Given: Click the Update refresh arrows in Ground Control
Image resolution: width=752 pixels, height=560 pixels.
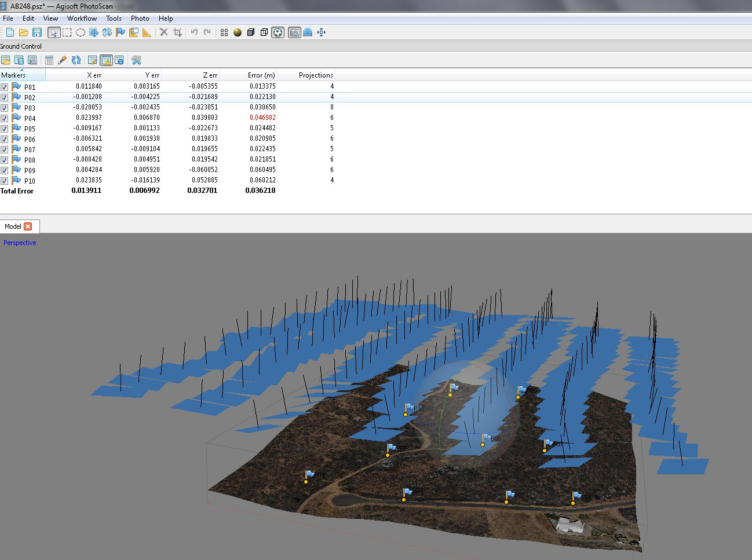Looking at the screenshot, I should (76, 60).
